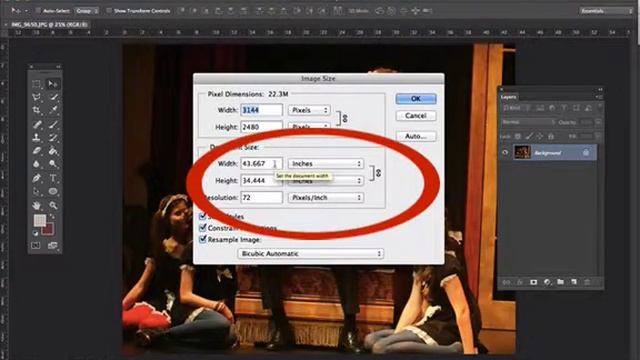Open the foreground color swatch
640x360 pixels.
click(x=40, y=220)
